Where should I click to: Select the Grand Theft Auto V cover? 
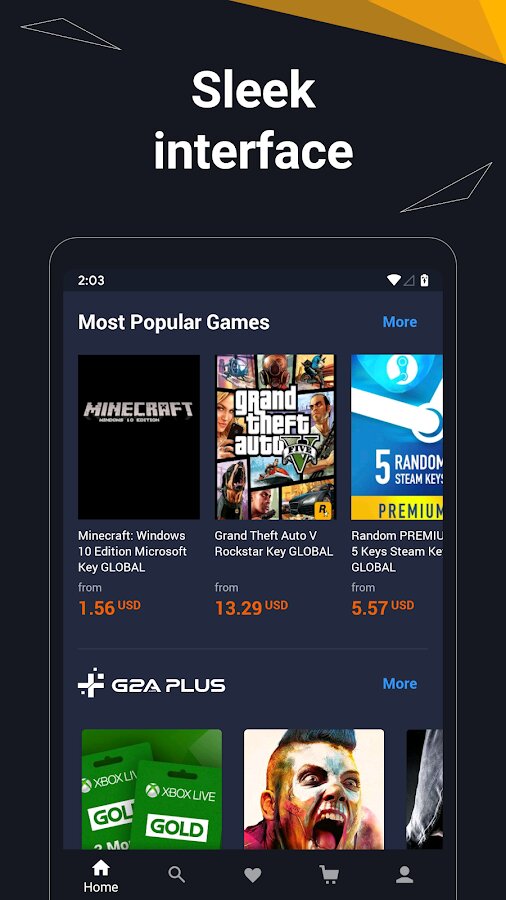[x=275, y=437]
